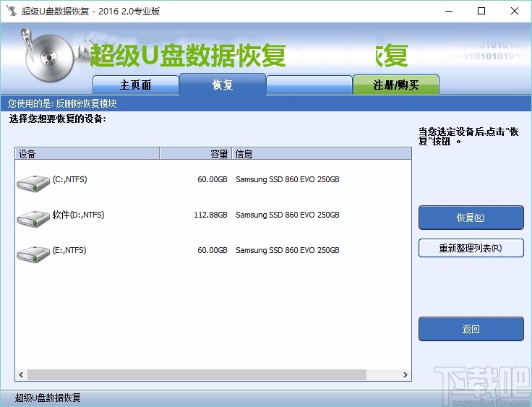Click the 软件 D: drive disk icon
Image resolution: width=532 pixels, height=407 pixels.
(x=33, y=218)
